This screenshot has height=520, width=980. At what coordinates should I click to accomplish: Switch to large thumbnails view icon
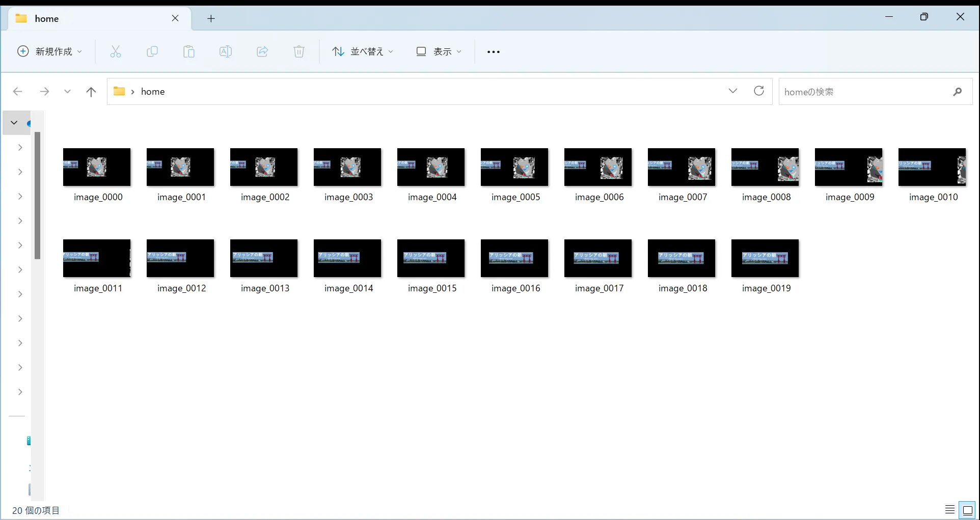(x=968, y=510)
